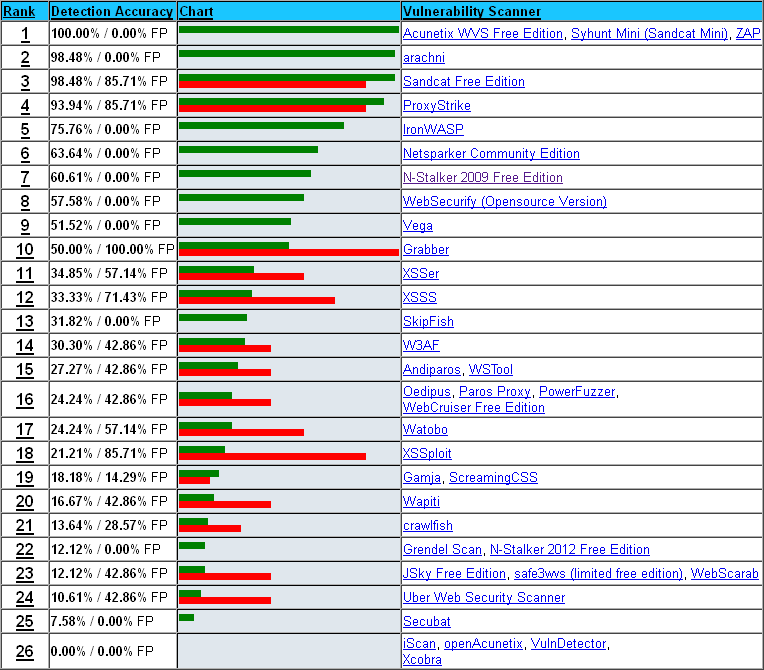Click rank number 16
The width and height of the screenshot is (764, 670).
click(x=25, y=400)
